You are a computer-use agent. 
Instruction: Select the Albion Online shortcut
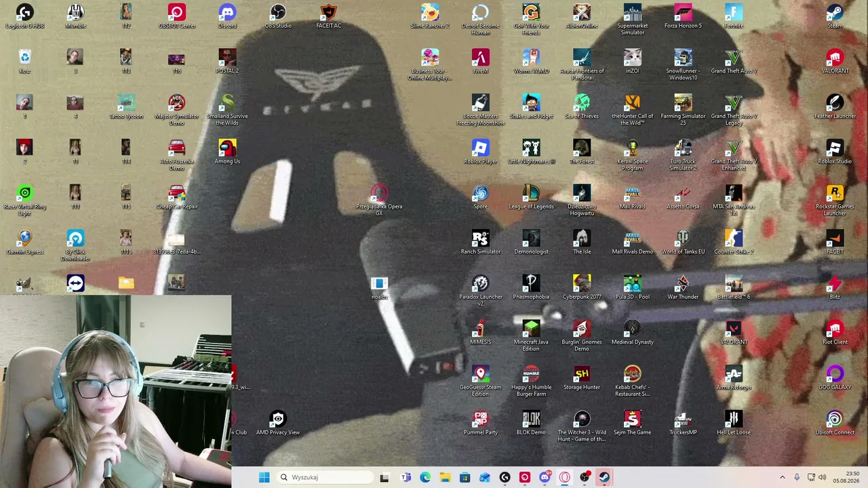click(582, 16)
